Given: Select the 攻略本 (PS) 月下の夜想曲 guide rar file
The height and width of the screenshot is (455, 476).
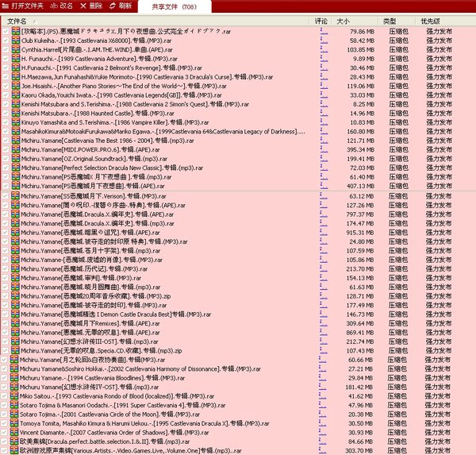Looking at the screenshot, I should click(126, 31).
